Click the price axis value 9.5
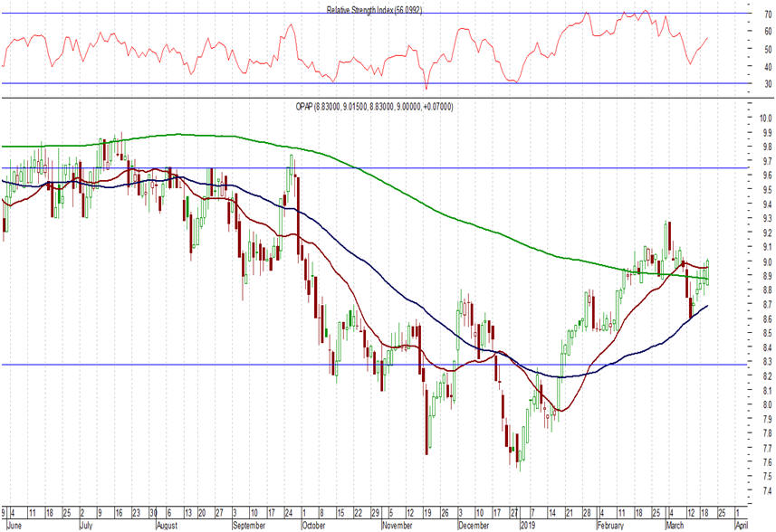 pyautogui.click(x=767, y=190)
